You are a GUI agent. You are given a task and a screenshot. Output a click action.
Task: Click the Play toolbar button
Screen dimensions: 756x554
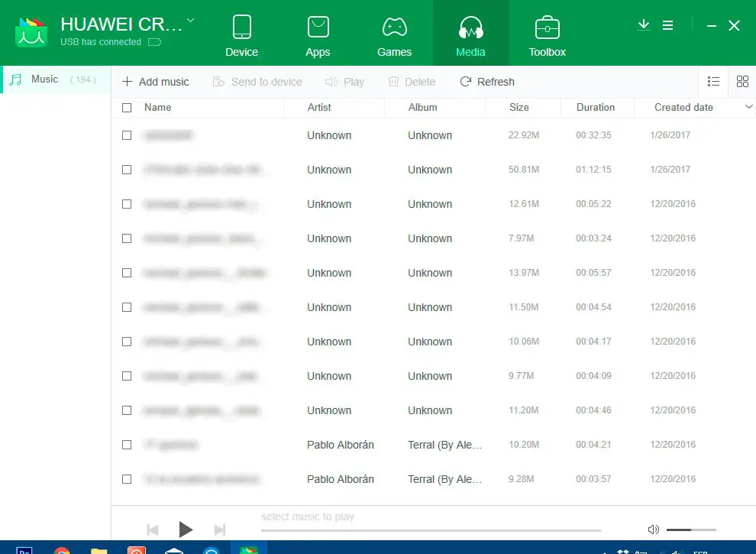(x=344, y=82)
